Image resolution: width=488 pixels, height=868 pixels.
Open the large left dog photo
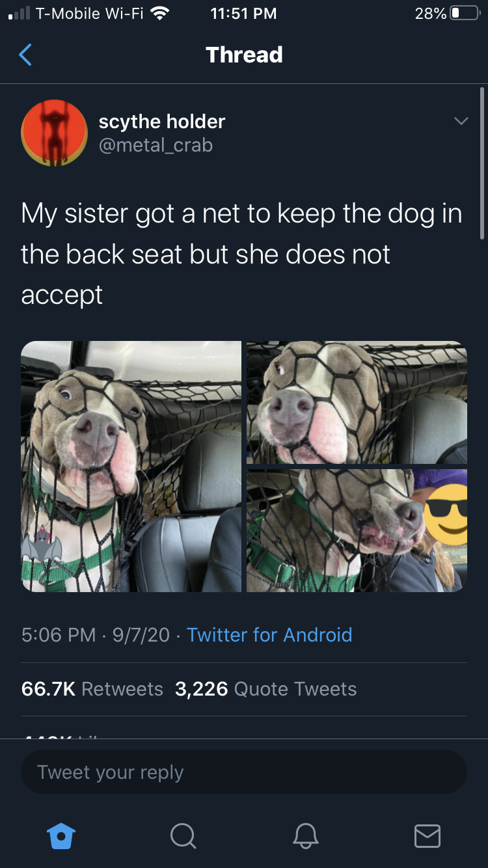coord(131,467)
